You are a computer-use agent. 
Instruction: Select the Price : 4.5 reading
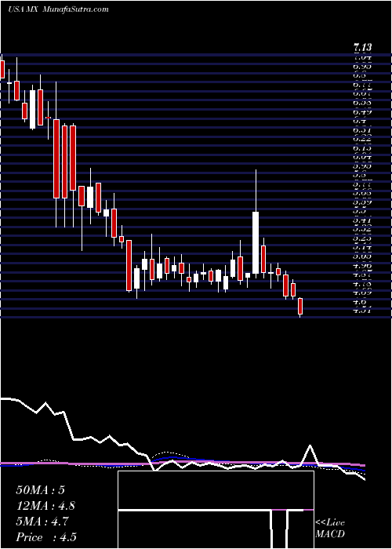pos(45,537)
